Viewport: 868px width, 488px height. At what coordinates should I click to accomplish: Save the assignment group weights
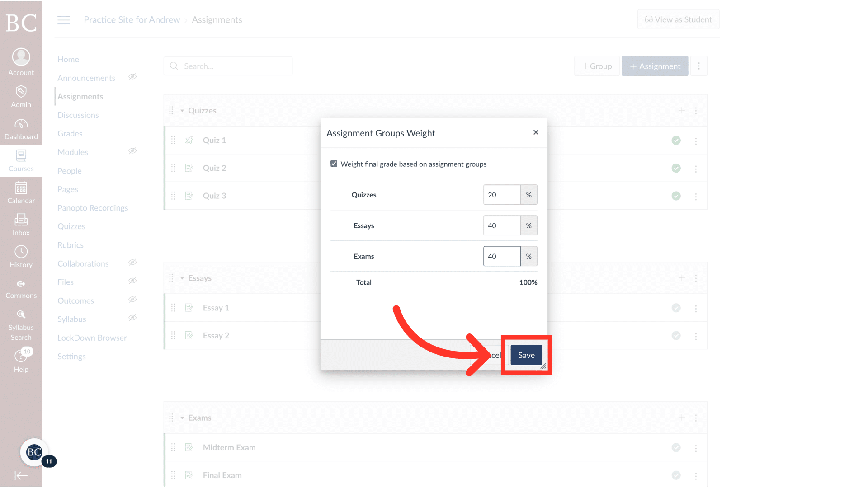click(526, 355)
